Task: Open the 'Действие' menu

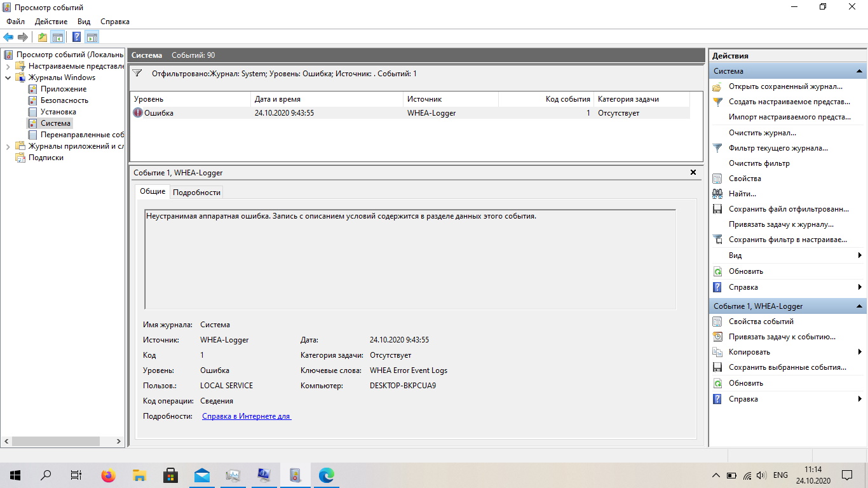Action: [x=51, y=22]
